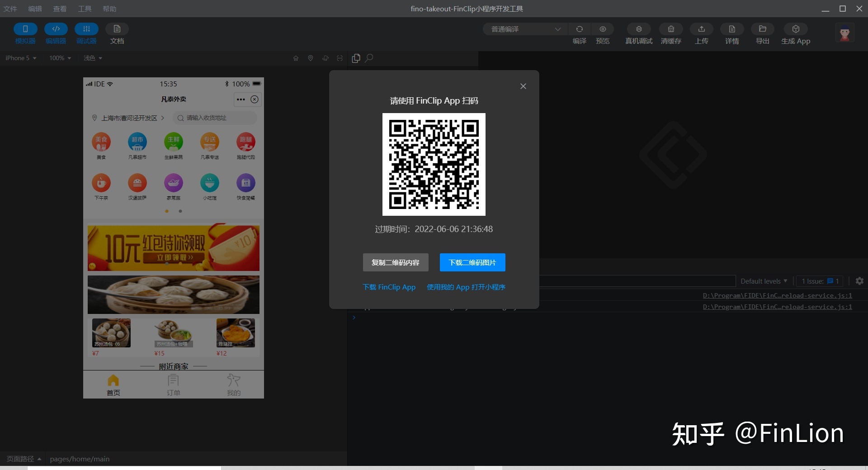Click the 10元红包 banner

point(174,248)
